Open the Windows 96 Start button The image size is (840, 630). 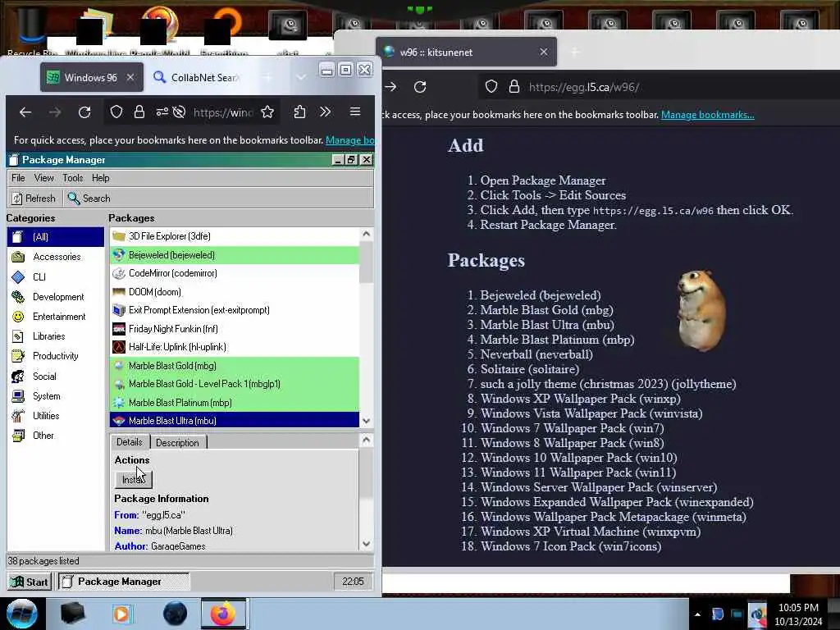[30, 582]
